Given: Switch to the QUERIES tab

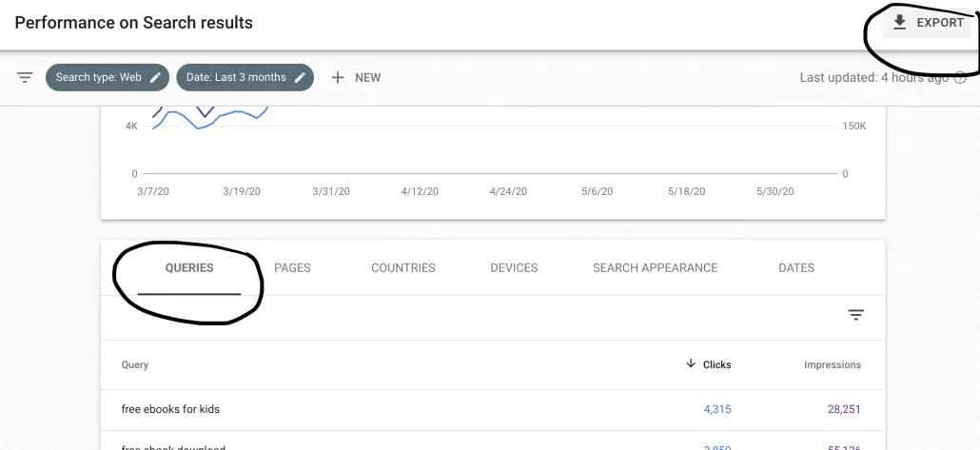Looking at the screenshot, I should [189, 268].
